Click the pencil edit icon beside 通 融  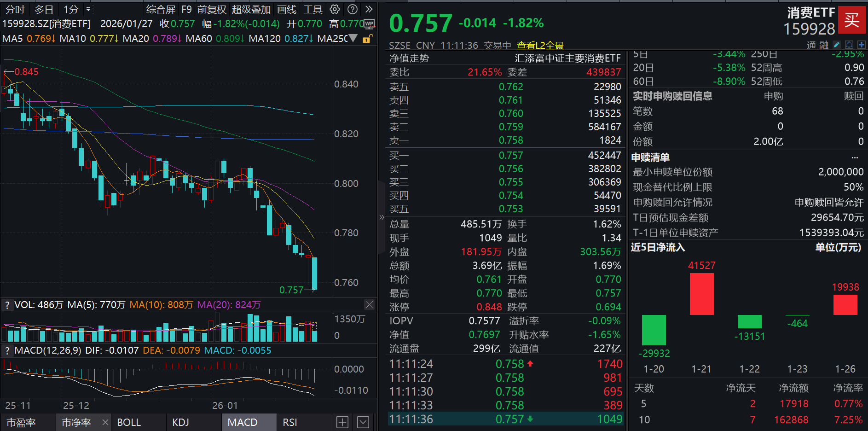coord(836,45)
